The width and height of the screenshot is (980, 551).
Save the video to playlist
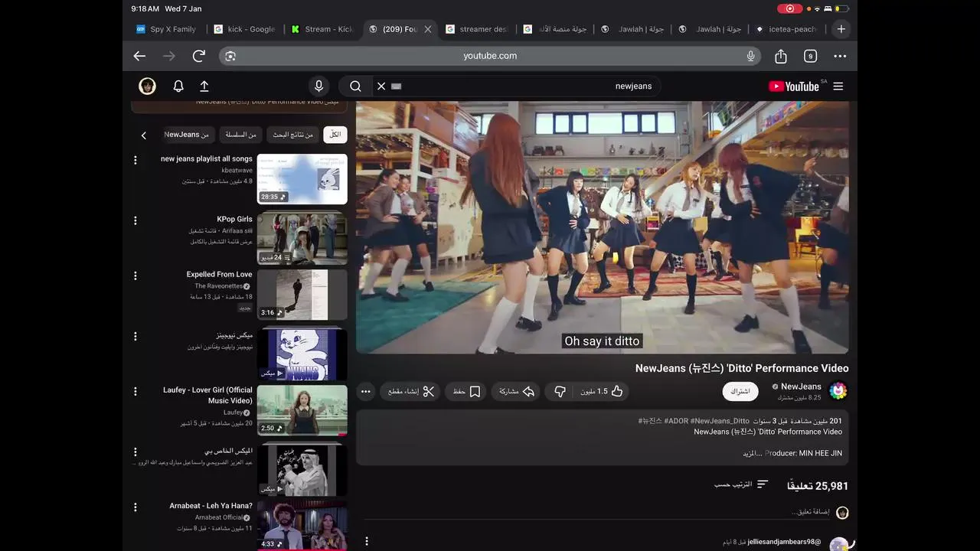466,391
